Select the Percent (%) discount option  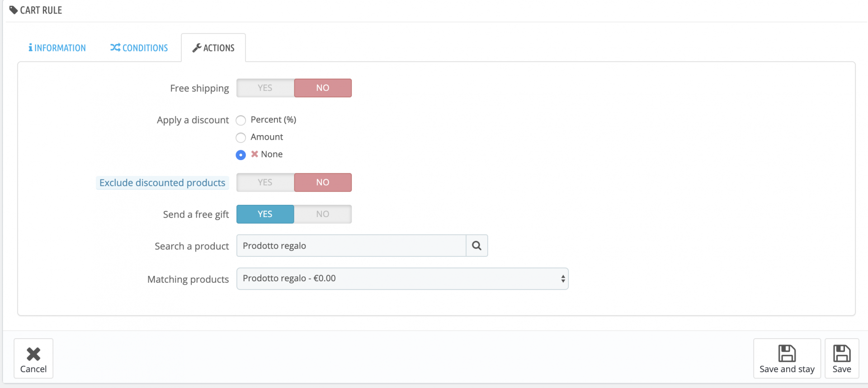coord(241,120)
